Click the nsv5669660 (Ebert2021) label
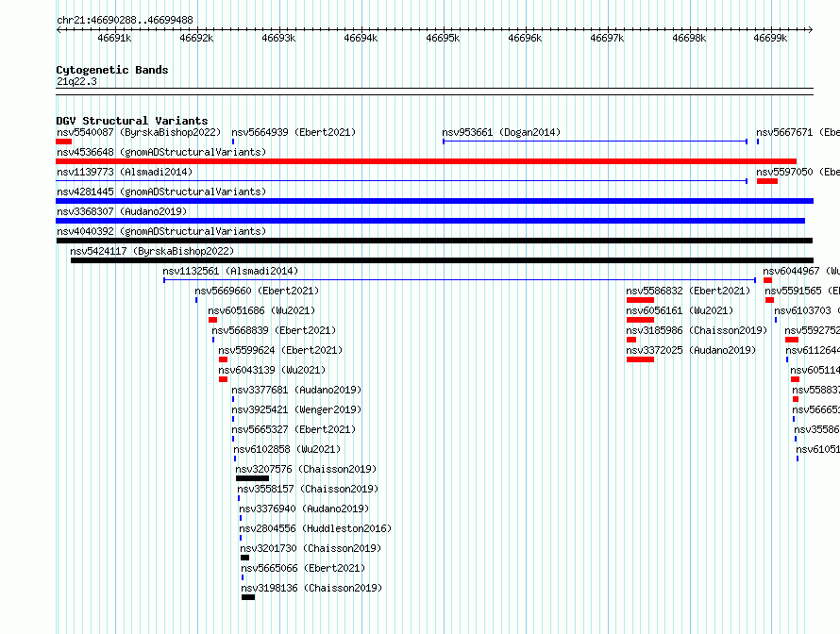 (257, 291)
